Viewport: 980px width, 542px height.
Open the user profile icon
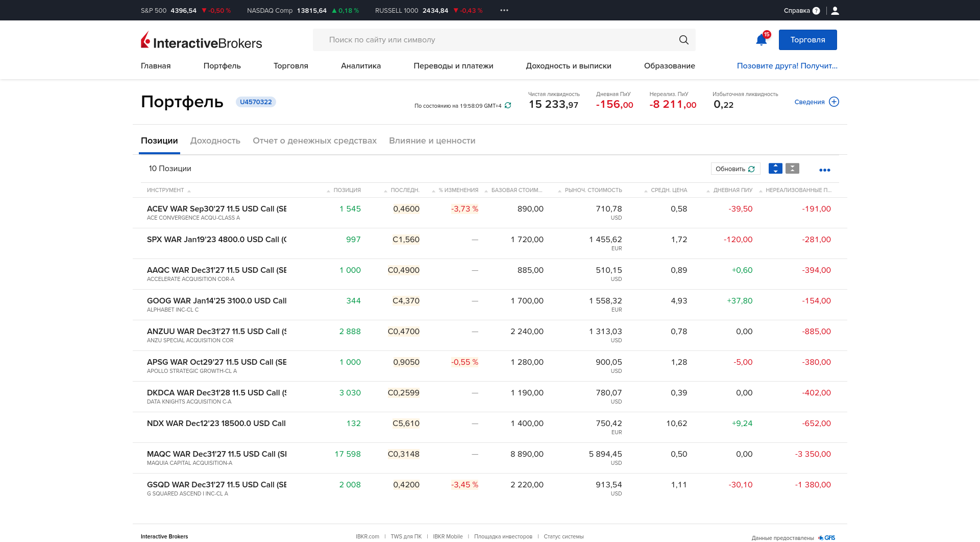[x=835, y=11]
